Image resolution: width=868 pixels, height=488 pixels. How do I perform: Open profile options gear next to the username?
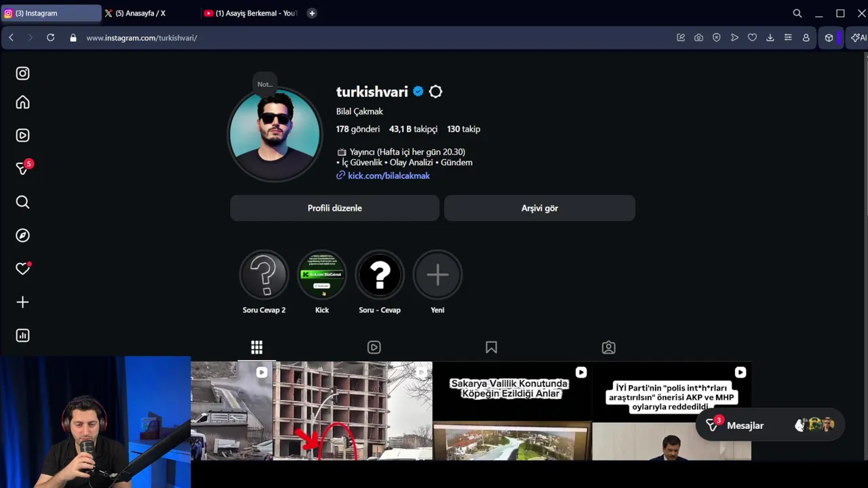pos(435,91)
